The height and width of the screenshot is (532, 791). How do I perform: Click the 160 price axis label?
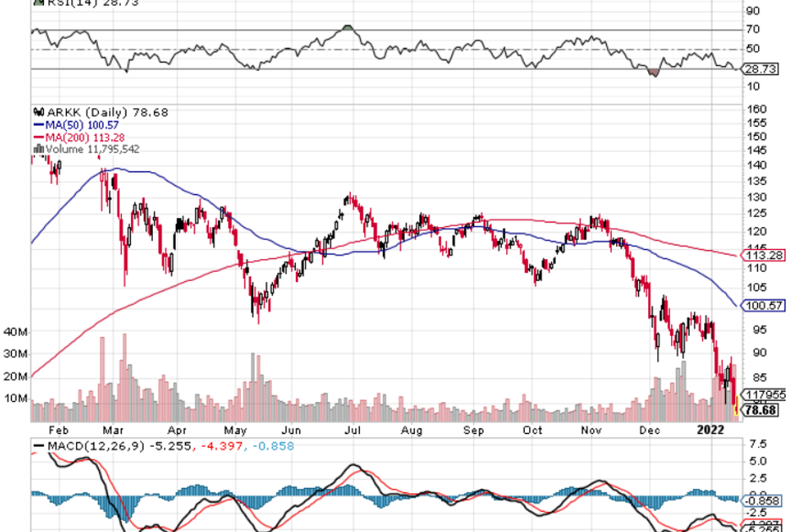pyautogui.click(x=756, y=109)
